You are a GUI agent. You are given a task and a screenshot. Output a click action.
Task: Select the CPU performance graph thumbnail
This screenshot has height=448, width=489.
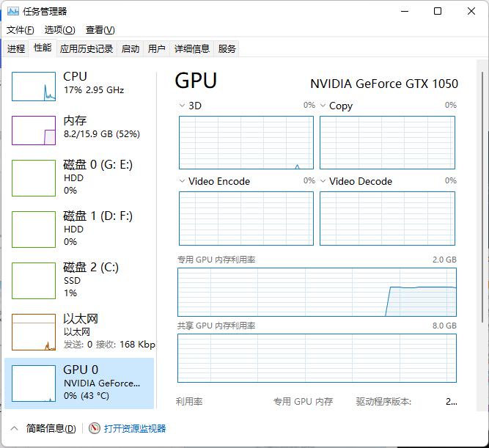(34, 87)
